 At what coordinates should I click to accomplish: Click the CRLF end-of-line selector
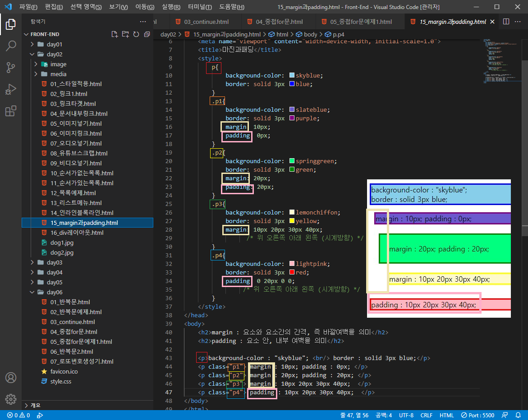[x=426, y=415]
